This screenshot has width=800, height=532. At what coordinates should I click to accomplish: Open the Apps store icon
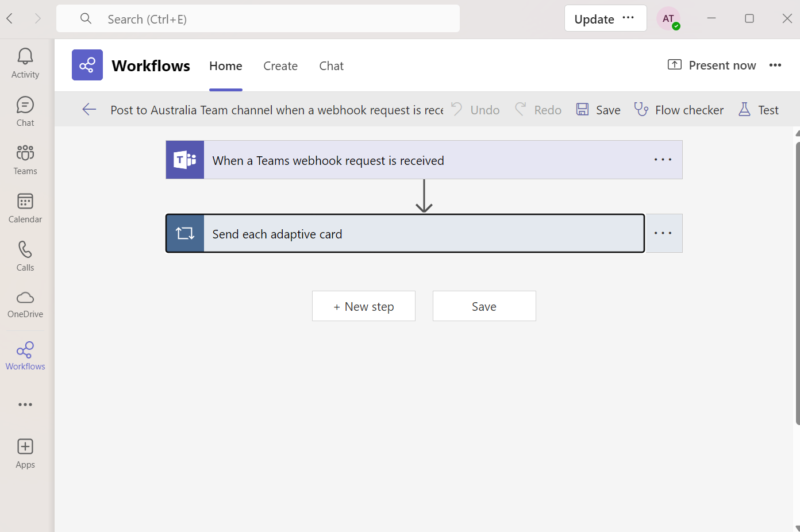pyautogui.click(x=25, y=453)
